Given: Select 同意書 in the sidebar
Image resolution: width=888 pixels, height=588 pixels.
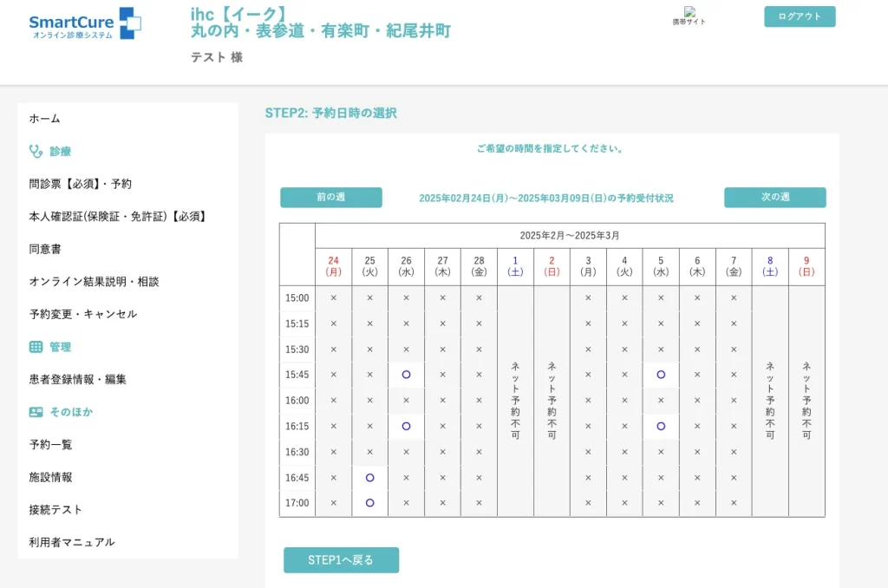Looking at the screenshot, I should [46, 249].
